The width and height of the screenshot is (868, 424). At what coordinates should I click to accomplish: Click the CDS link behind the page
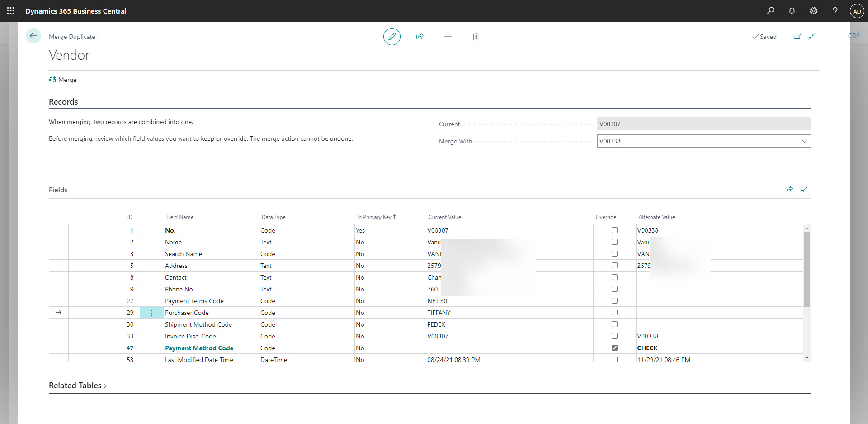click(x=854, y=36)
